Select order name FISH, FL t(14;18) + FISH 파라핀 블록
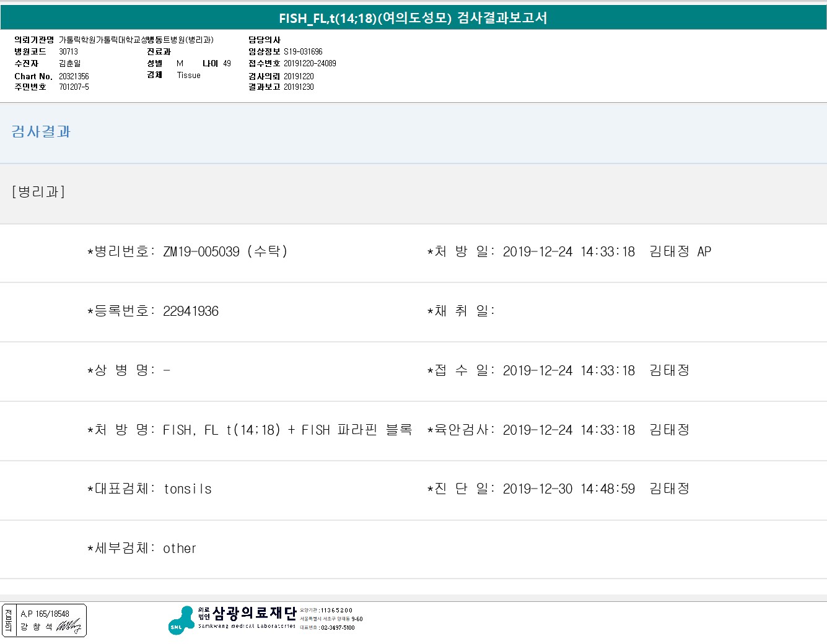827x644 pixels. (x=287, y=430)
